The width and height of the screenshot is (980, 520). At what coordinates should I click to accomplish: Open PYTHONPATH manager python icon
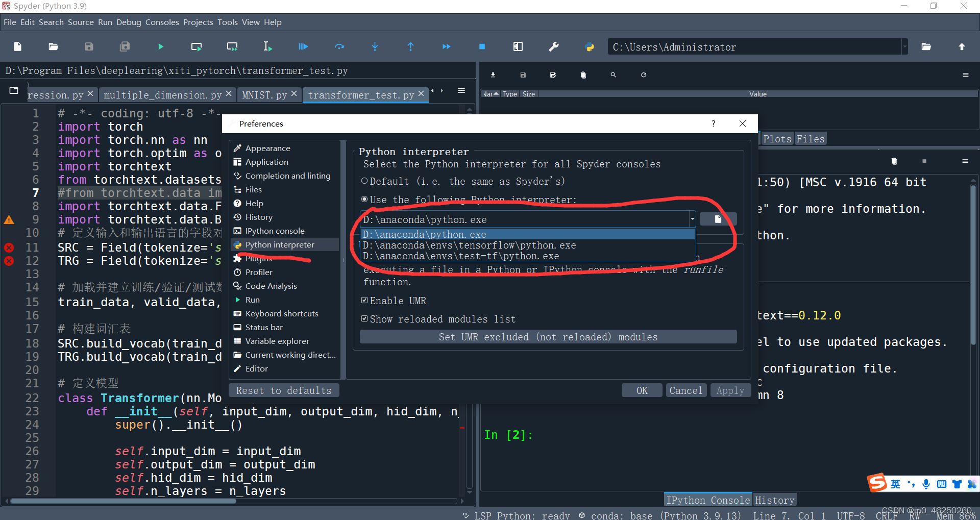pyautogui.click(x=590, y=46)
